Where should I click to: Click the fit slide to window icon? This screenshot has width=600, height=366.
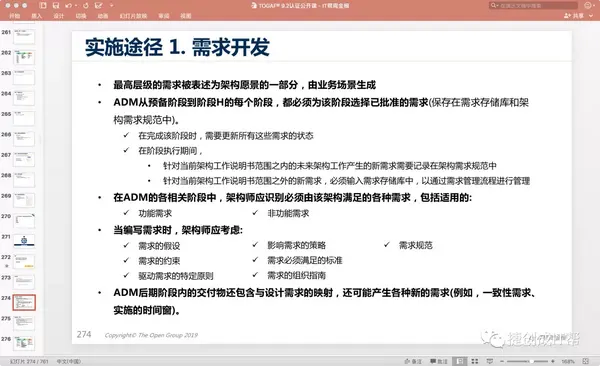585,361
